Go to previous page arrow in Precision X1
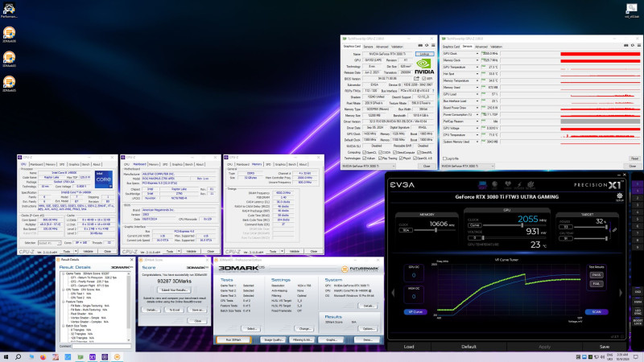644x362 pixels. pos(393,293)
